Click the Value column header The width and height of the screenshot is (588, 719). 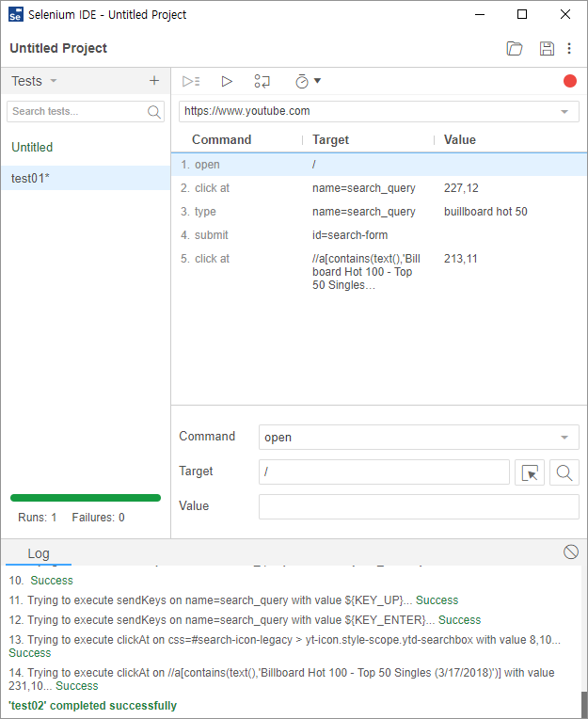(x=460, y=139)
